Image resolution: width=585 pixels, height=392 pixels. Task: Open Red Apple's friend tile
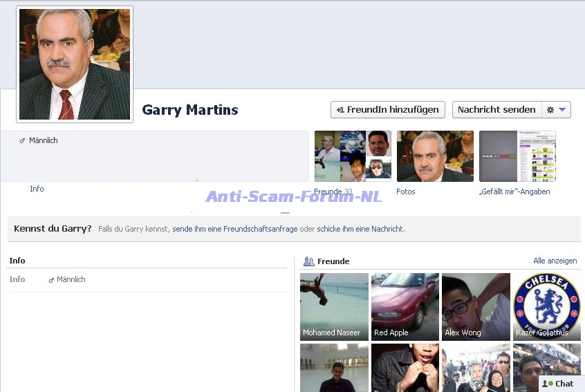(x=405, y=306)
